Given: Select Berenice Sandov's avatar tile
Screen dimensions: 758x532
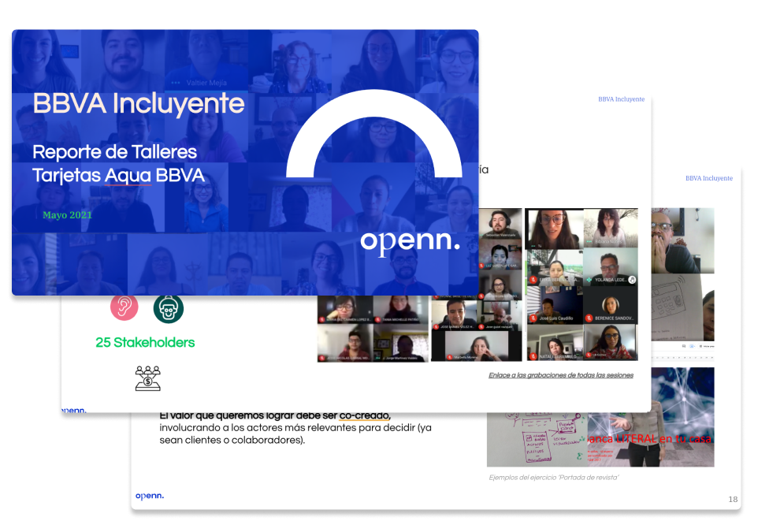Looking at the screenshot, I should coord(611,304).
